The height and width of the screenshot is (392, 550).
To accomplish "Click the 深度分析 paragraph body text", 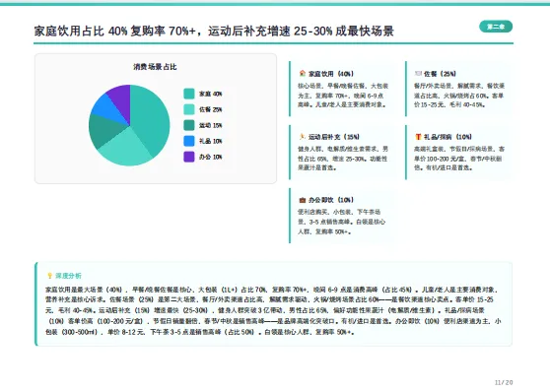I will tap(273, 310).
